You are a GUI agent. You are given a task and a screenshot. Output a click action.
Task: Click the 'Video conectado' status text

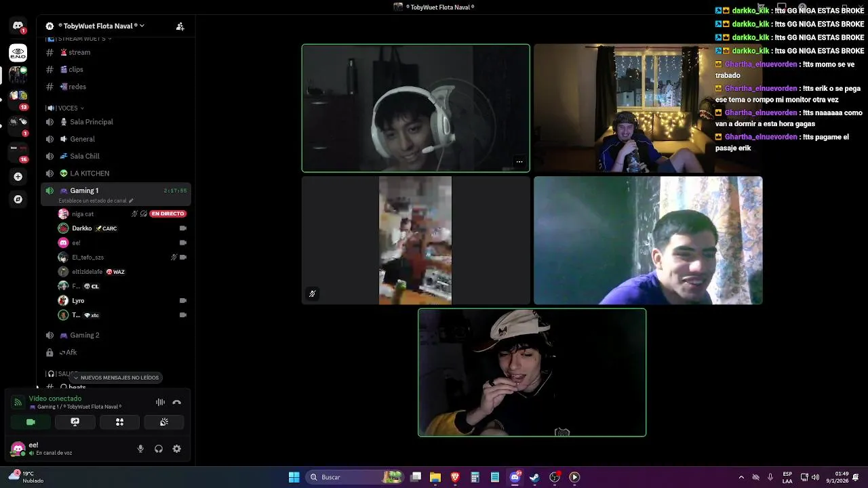click(x=55, y=399)
